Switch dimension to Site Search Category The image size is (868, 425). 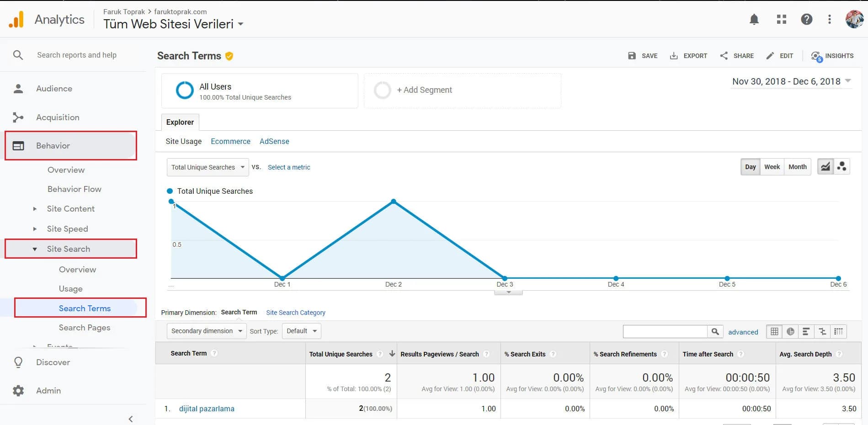pyautogui.click(x=296, y=313)
